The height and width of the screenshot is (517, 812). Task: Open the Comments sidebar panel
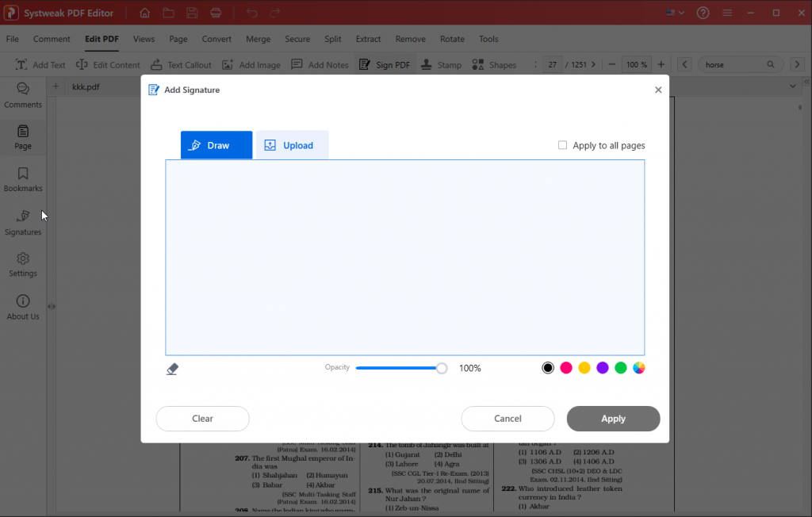pyautogui.click(x=23, y=97)
